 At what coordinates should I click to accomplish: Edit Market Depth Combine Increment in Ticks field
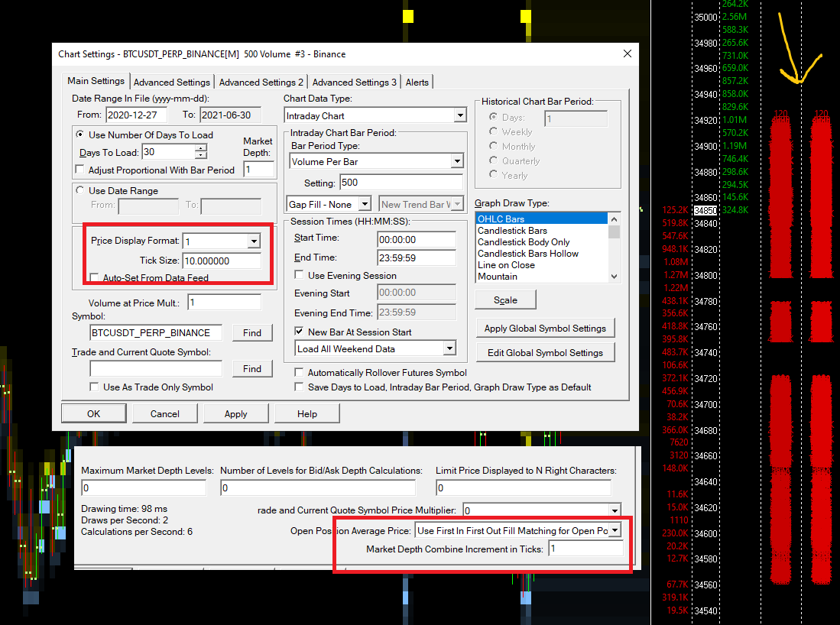click(585, 549)
